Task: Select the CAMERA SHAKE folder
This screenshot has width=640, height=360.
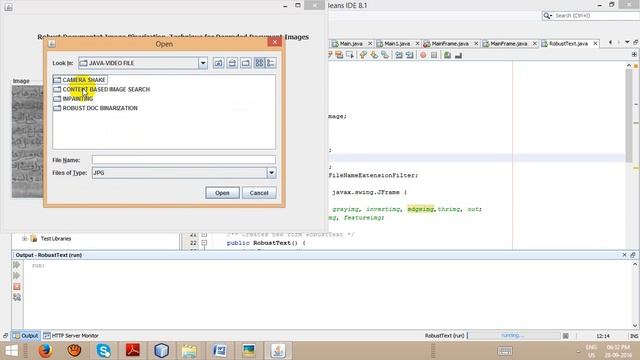Action: click(x=80, y=80)
